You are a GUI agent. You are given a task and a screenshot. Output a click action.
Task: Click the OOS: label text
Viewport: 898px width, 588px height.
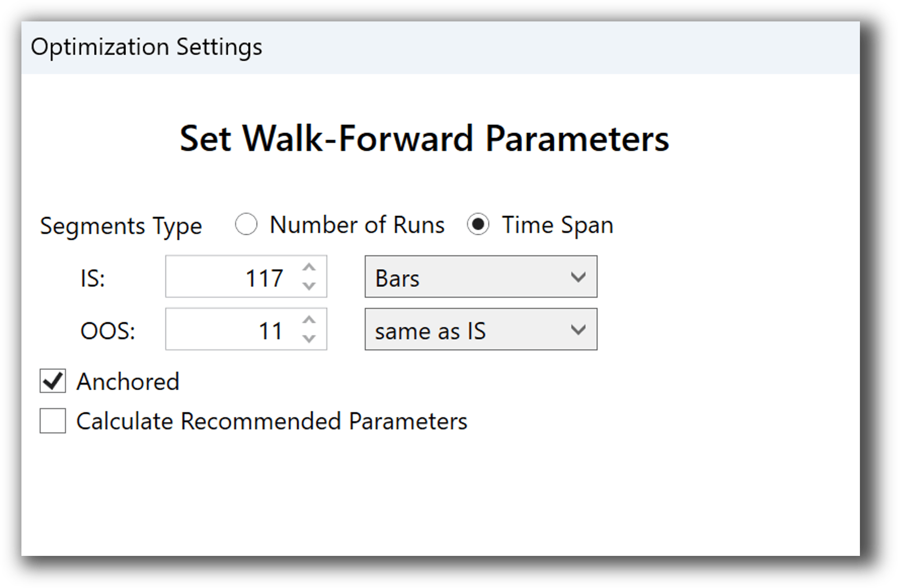coord(107,331)
